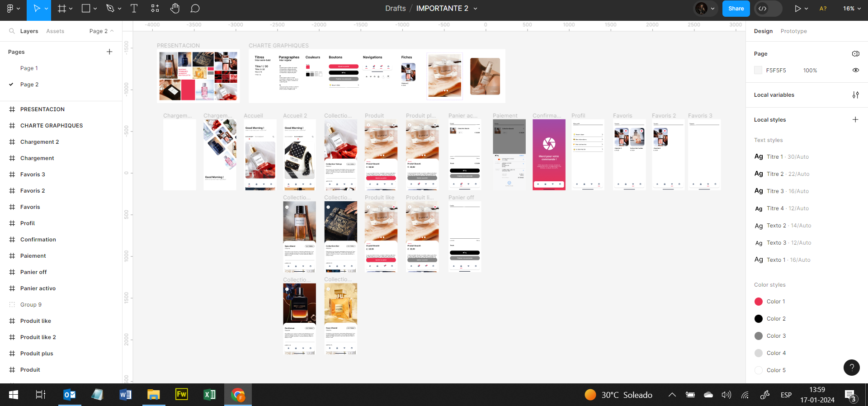868x406 pixels.
Task: Open the zoom level 16% dropdown
Action: (x=852, y=9)
